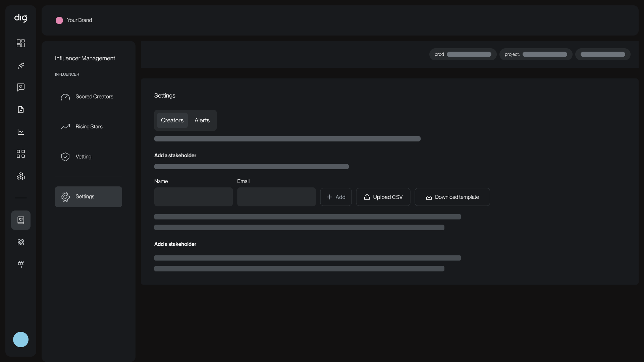This screenshot has height=362, width=644.
Task: Click the Download template button
Action: tap(452, 197)
